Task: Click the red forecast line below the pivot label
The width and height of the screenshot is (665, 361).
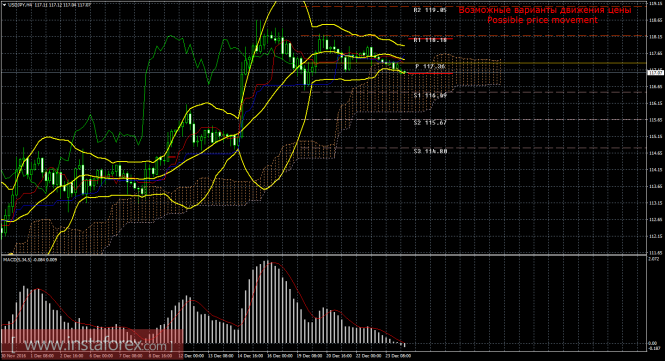Action: [430, 73]
